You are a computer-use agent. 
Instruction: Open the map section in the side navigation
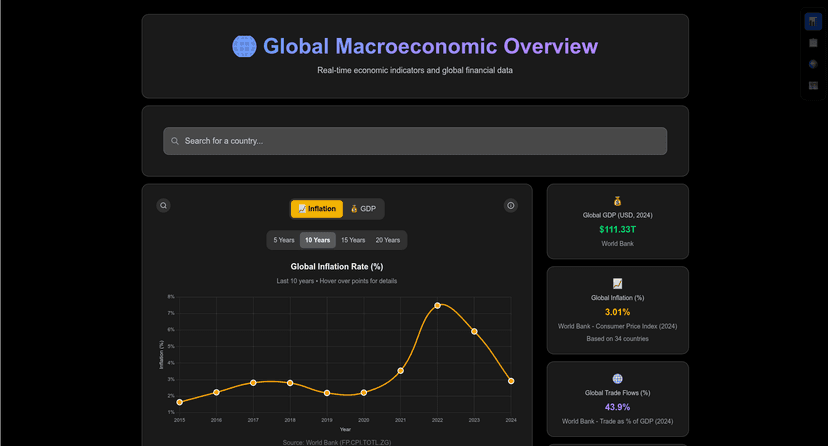(x=813, y=85)
